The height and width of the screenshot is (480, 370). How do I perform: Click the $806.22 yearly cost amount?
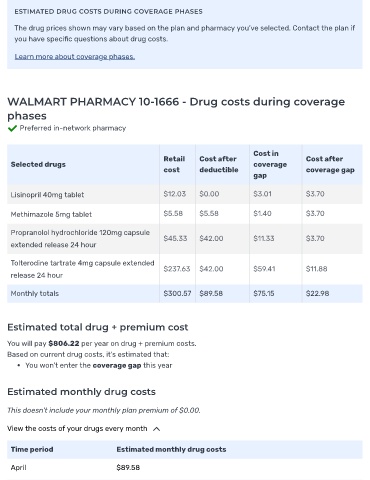[x=64, y=344]
